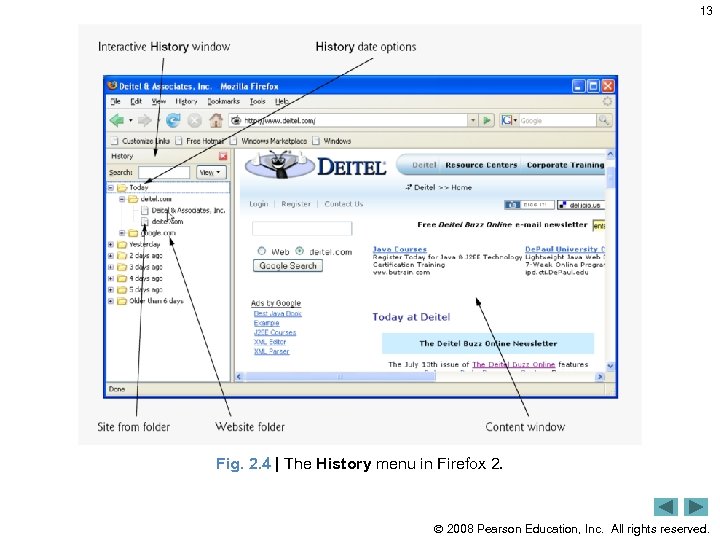720x540 pixels.
Task: Open the Login link
Action: click(259, 204)
